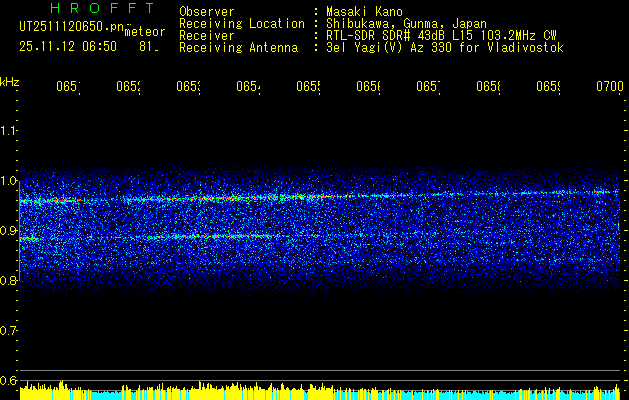This screenshot has height=400, width=629.
Task: Click the "Receiving Antenna" field label
Action: point(238,48)
